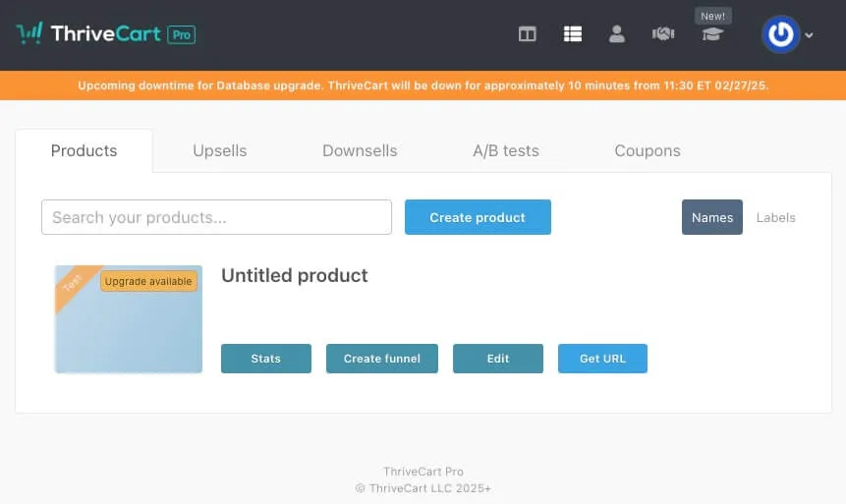846x504 pixels.
Task: Open the Learn graduation cap icon
Action: (x=712, y=34)
